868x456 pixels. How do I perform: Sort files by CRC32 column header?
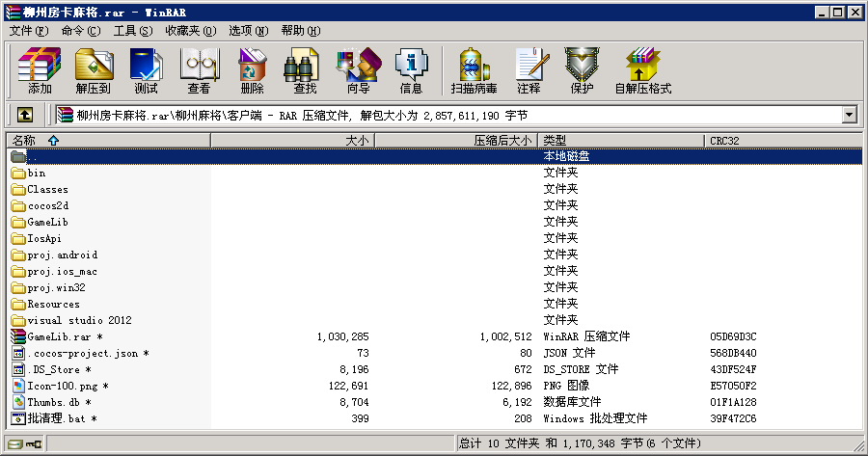(781, 141)
